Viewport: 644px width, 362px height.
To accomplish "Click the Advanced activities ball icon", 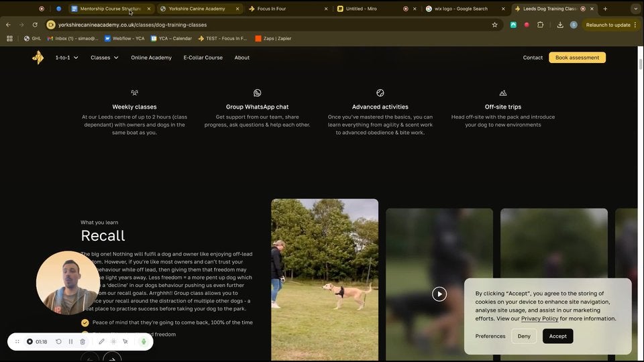I will (x=380, y=93).
